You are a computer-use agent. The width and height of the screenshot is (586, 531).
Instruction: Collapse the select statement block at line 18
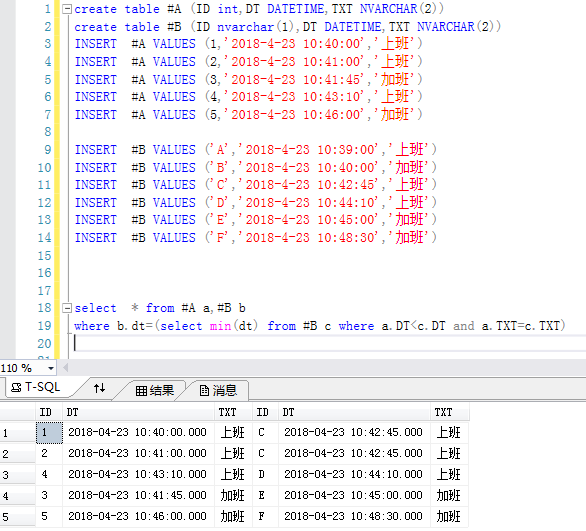click(67, 308)
